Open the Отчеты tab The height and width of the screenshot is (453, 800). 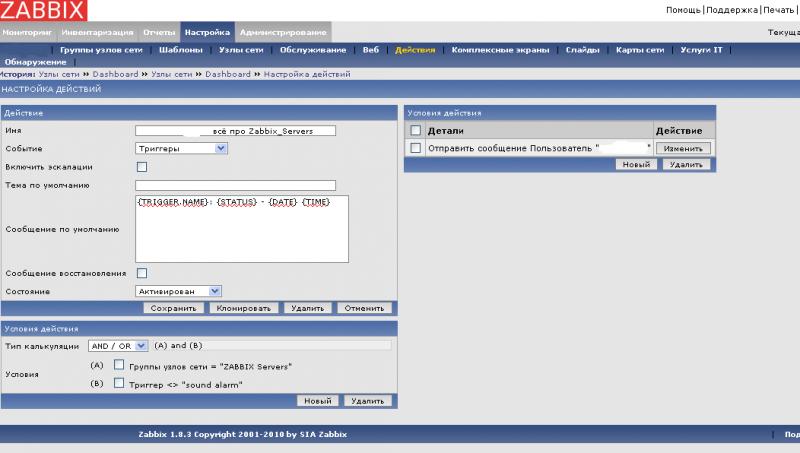pyautogui.click(x=159, y=32)
